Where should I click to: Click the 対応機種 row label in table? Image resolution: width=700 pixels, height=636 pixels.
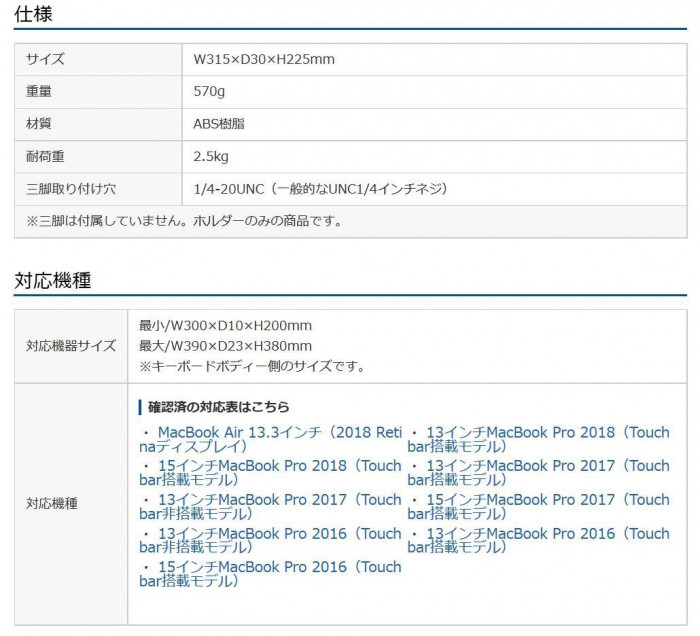click(52, 504)
